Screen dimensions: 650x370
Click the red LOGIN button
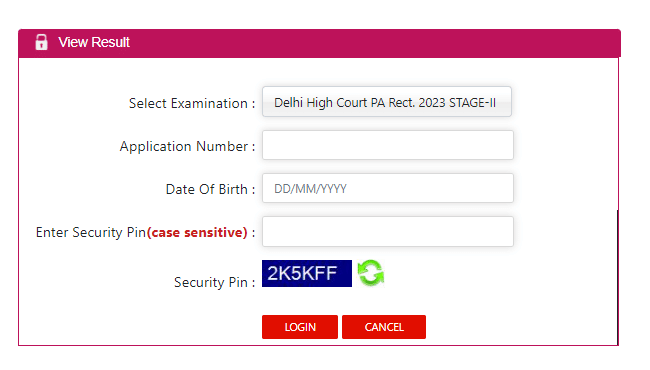(300, 327)
